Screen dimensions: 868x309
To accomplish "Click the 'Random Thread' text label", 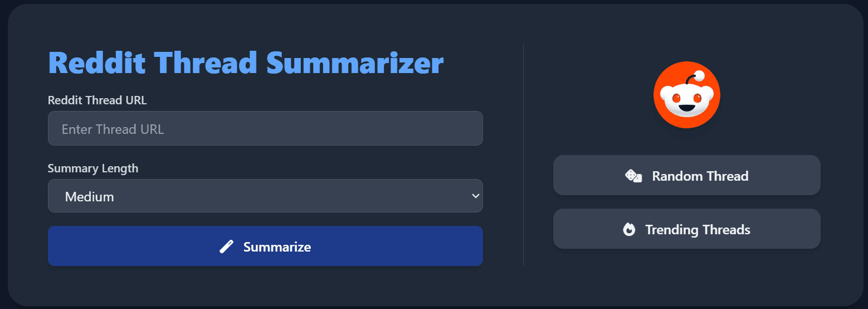I will click(x=700, y=176).
